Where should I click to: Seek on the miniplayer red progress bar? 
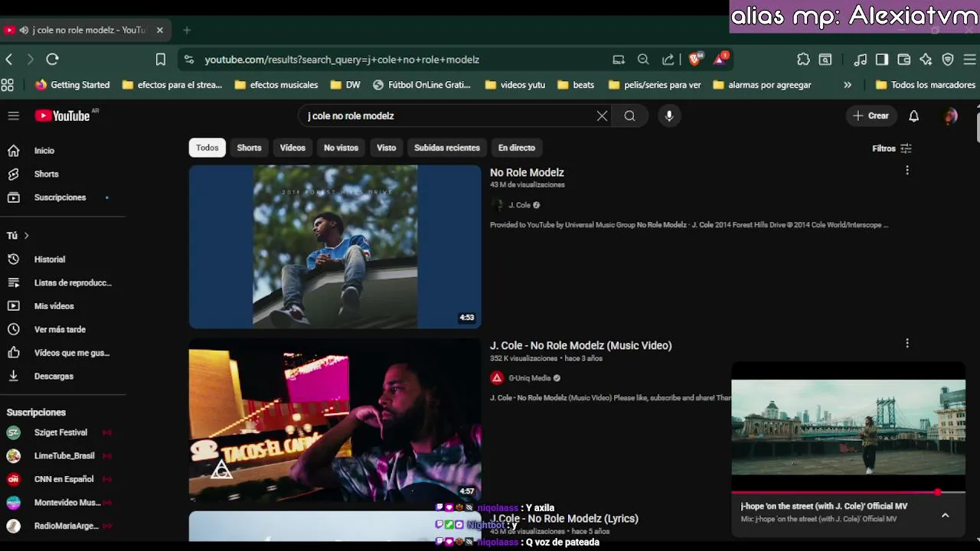[848, 492]
